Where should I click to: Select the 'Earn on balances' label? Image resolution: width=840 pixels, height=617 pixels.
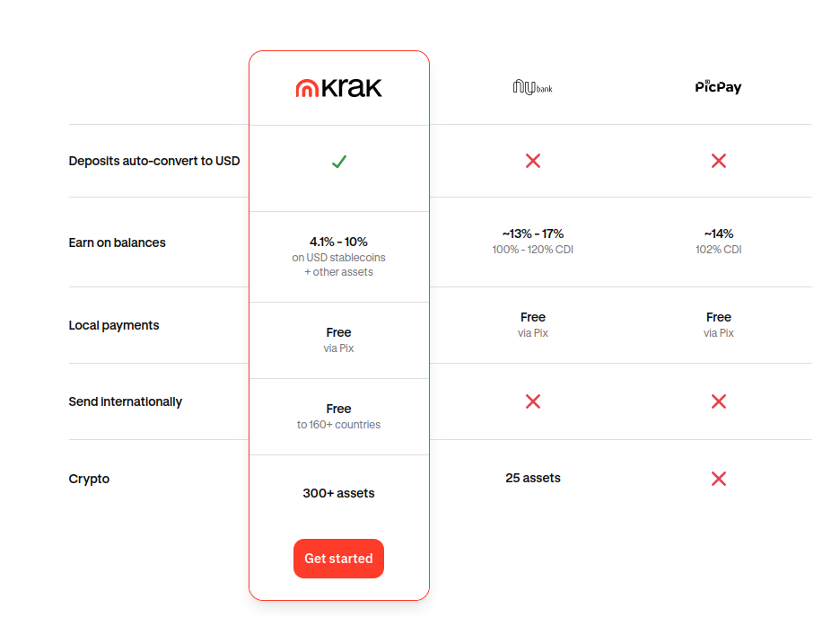tap(117, 242)
